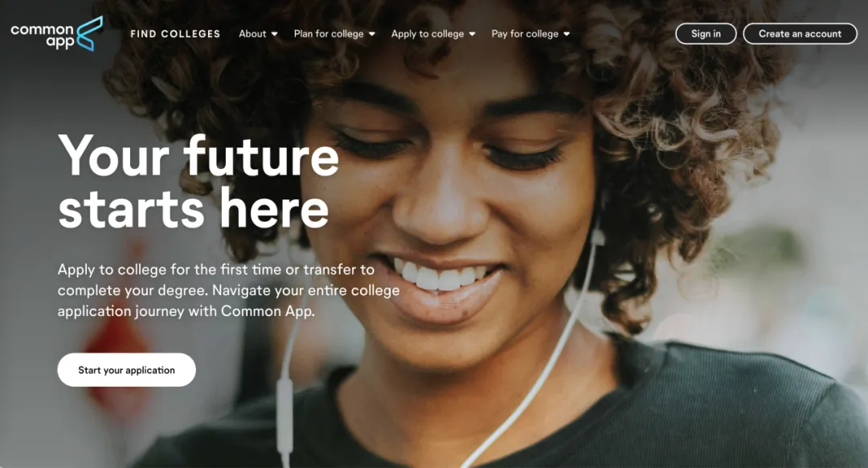Screen dimensions: 868x468
Task: Click the blue Common App ribbon logo icon
Action: [90, 33]
